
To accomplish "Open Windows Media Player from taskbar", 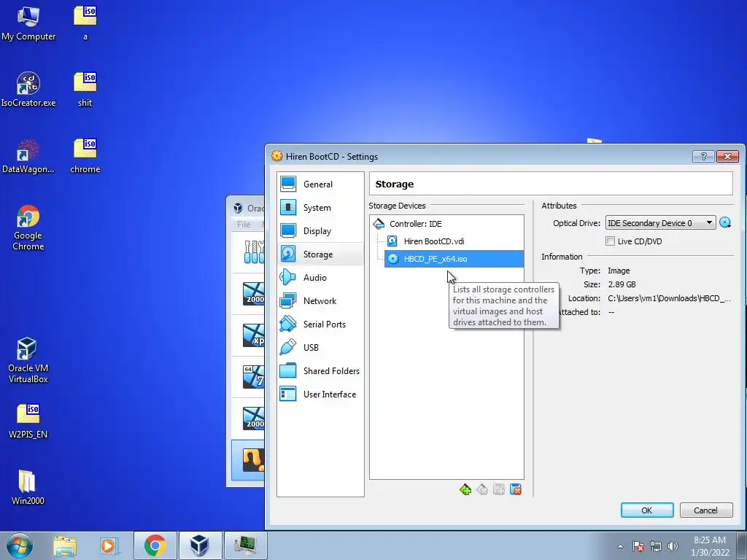I will point(109,545).
